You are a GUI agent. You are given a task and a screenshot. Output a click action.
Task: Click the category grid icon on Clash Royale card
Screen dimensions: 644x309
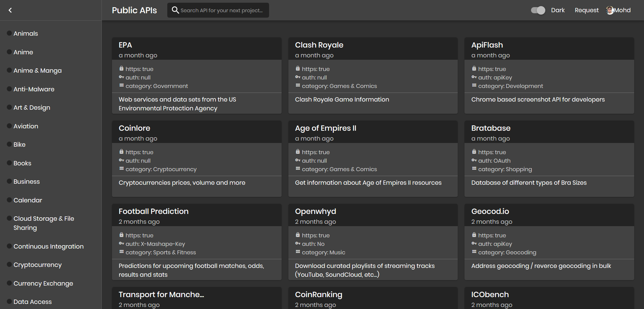click(298, 86)
